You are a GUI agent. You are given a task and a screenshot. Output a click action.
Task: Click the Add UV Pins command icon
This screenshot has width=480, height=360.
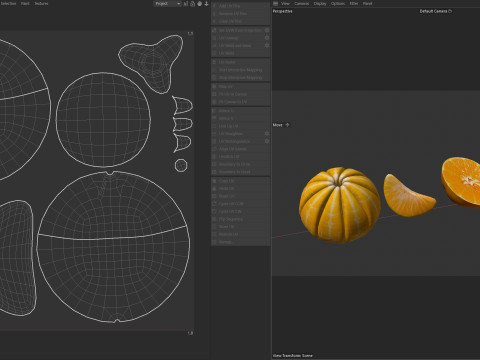tap(214, 6)
